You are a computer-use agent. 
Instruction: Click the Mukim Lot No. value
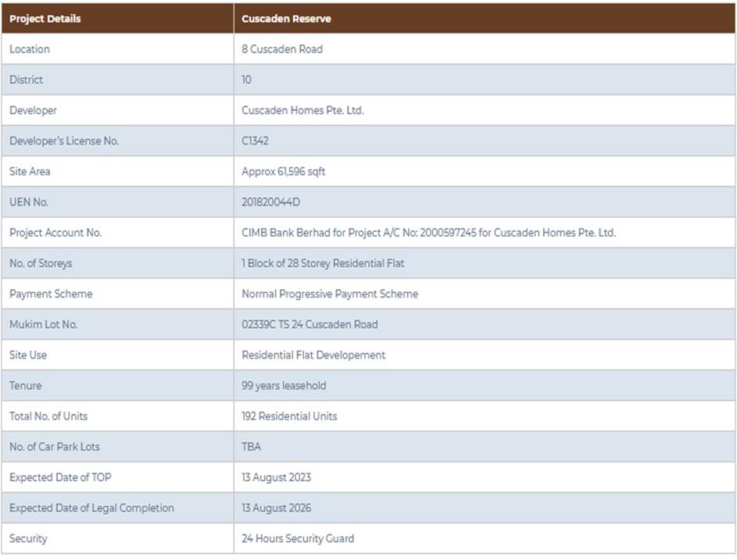tap(309, 324)
